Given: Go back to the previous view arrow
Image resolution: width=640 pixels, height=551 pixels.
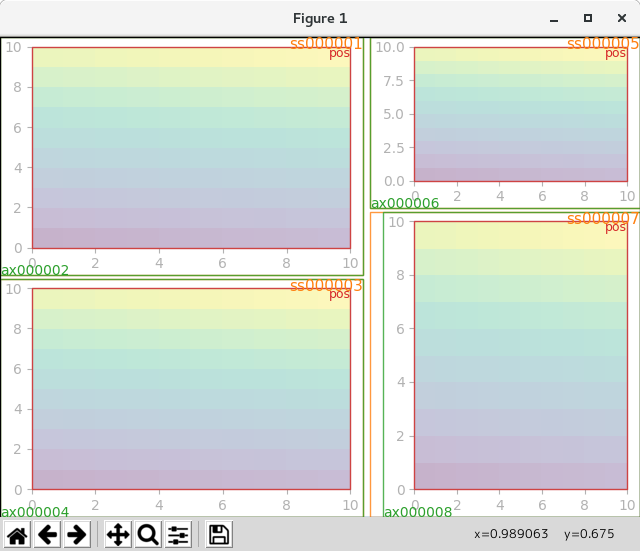Looking at the screenshot, I should [47, 534].
